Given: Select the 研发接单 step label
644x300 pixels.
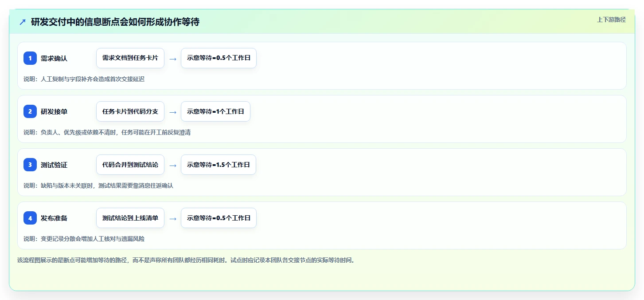Looking at the screenshot, I should point(54,111).
